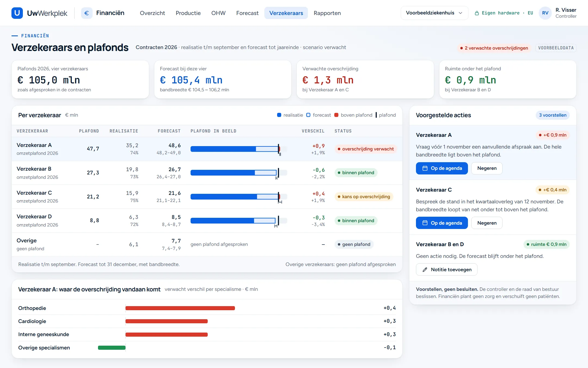Add a note for Verzekeraar B en D
This screenshot has height=368, width=588.
446,270
